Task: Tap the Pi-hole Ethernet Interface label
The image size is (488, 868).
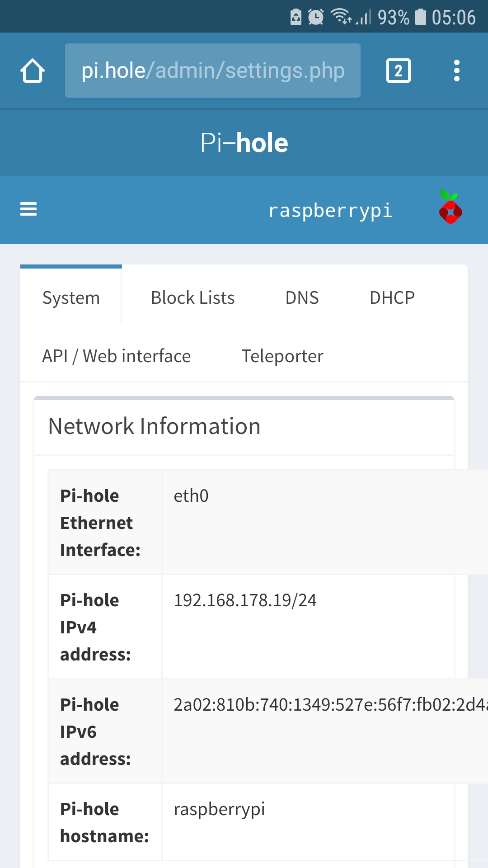Action: click(100, 523)
